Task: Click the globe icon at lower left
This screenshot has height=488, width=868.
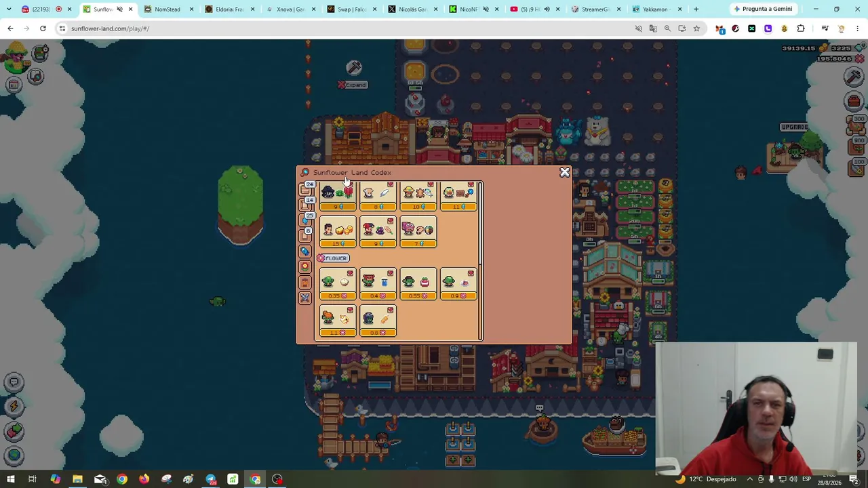Action: pos(14,455)
